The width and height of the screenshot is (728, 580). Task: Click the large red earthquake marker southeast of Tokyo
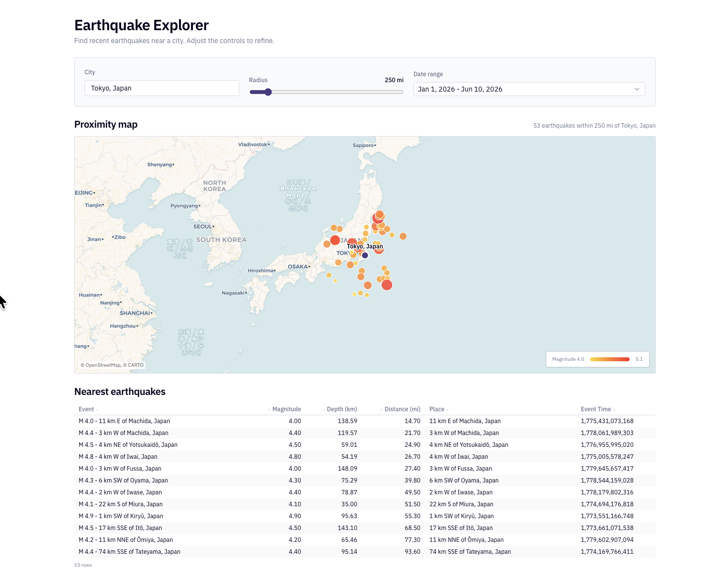click(387, 285)
